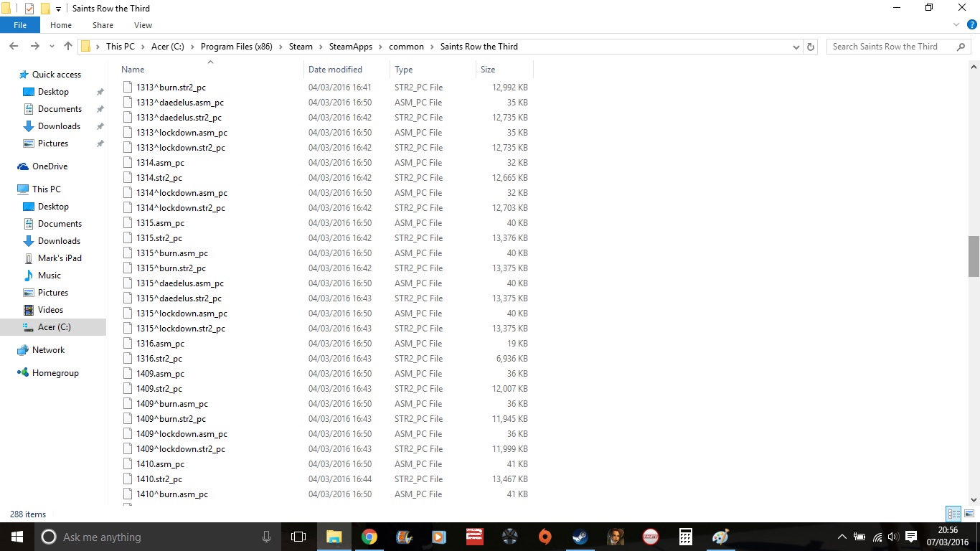Open the address bar history dropdown
Screen dimensions: 980x551
(x=796, y=47)
